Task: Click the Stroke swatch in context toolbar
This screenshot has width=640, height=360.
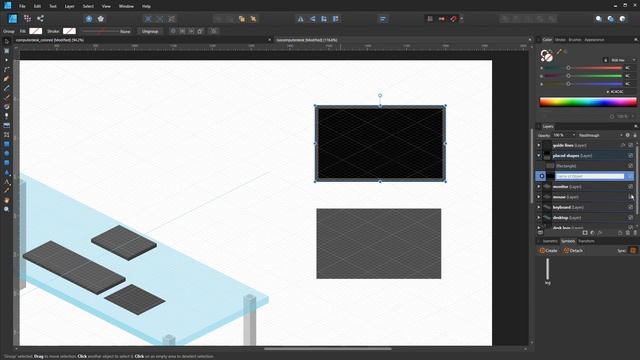Action: click(69, 31)
